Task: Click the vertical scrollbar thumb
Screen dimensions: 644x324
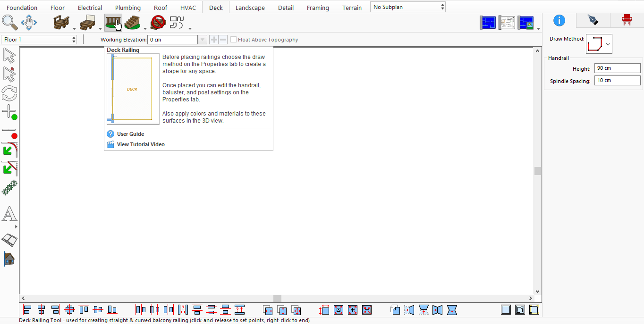Action: [x=537, y=171]
